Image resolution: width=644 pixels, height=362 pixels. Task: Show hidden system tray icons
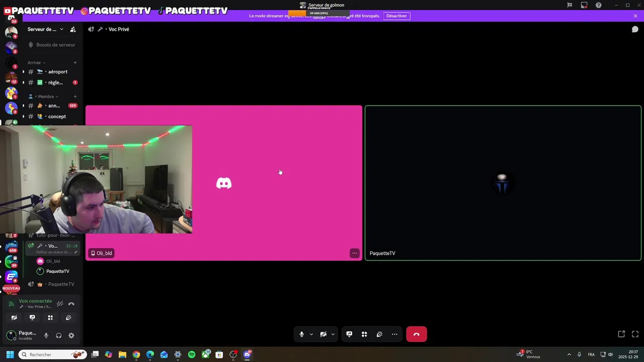569,354
